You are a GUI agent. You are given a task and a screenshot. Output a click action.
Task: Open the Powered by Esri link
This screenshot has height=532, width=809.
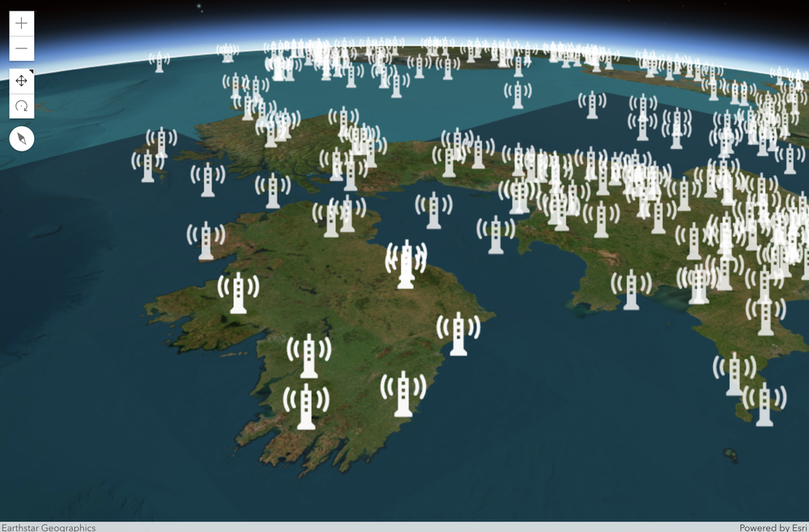coord(773,527)
